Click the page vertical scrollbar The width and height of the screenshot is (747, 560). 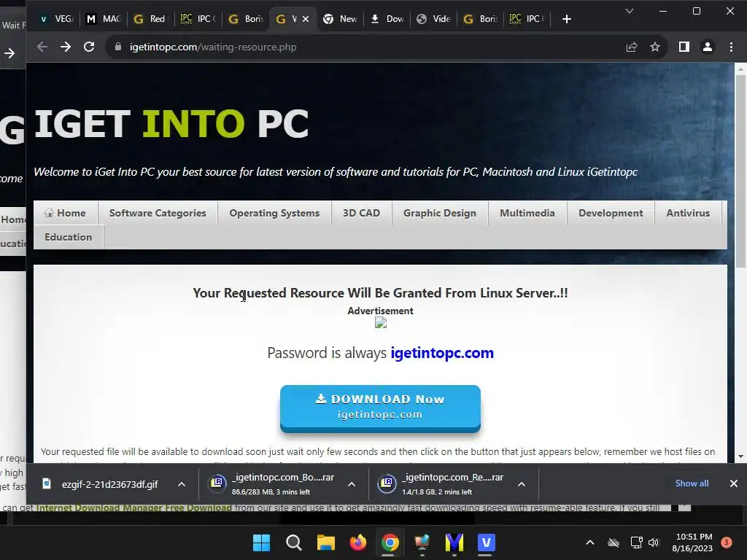click(740, 171)
